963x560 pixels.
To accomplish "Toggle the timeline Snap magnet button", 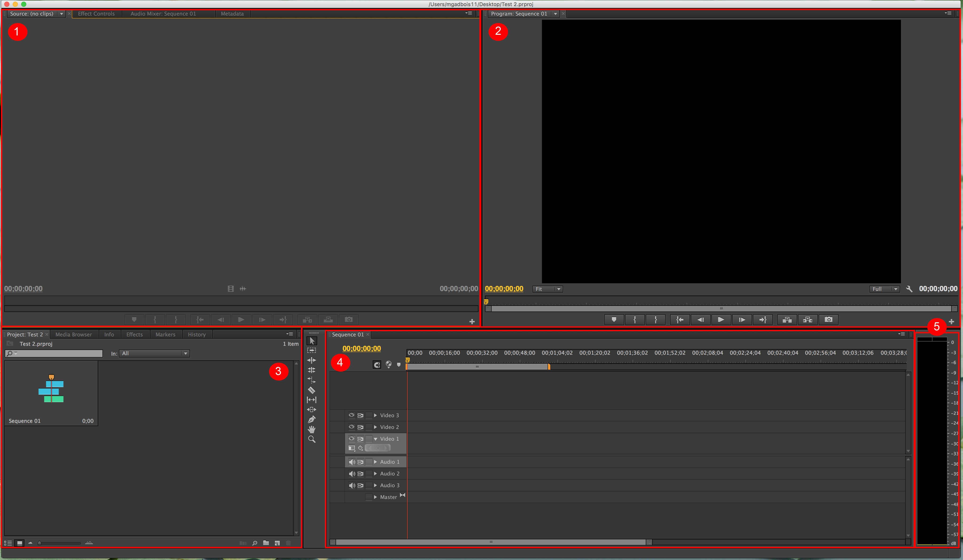I will [x=377, y=365].
